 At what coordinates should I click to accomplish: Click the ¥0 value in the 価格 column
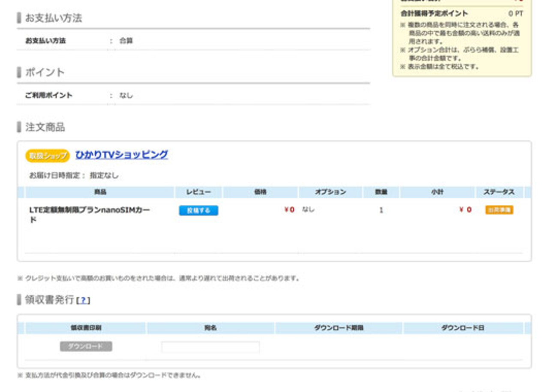coord(289,210)
